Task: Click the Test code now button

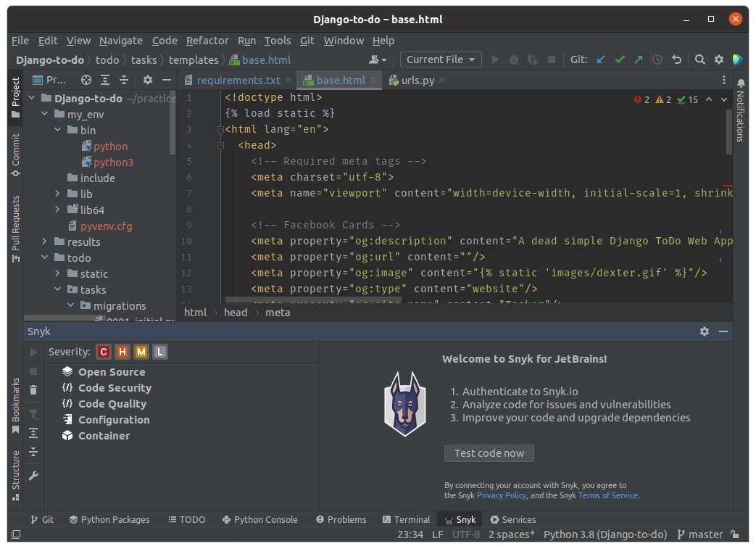Action: point(489,453)
